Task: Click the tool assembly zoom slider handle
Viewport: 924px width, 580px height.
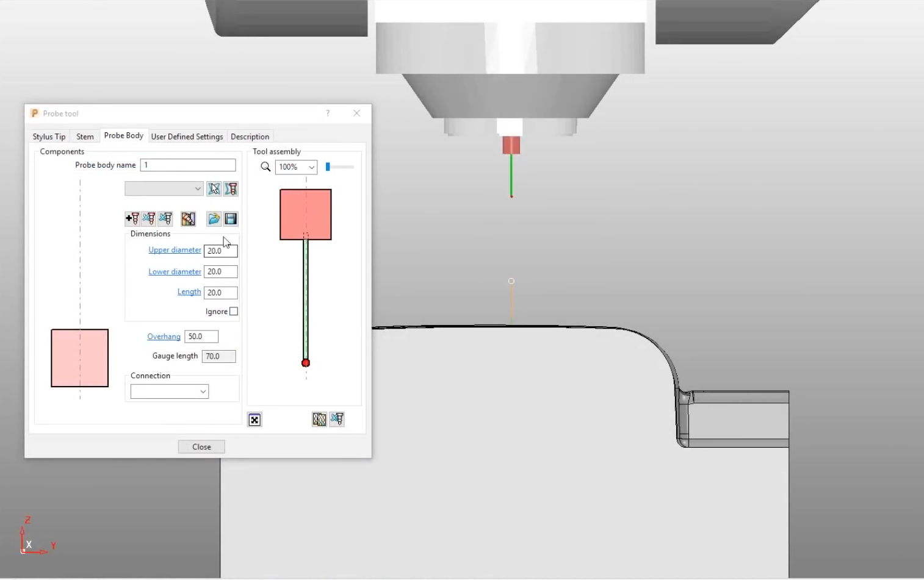Action: tap(328, 167)
